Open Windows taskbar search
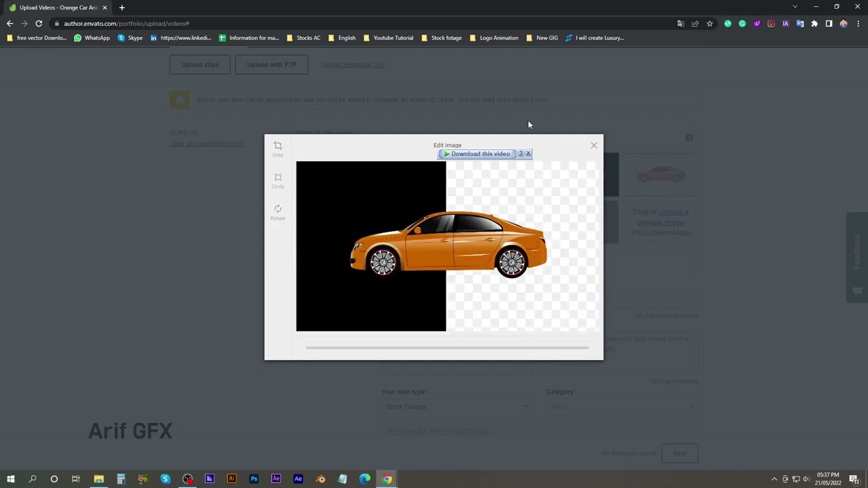Viewport: 868px width, 488px height. pos(33,479)
